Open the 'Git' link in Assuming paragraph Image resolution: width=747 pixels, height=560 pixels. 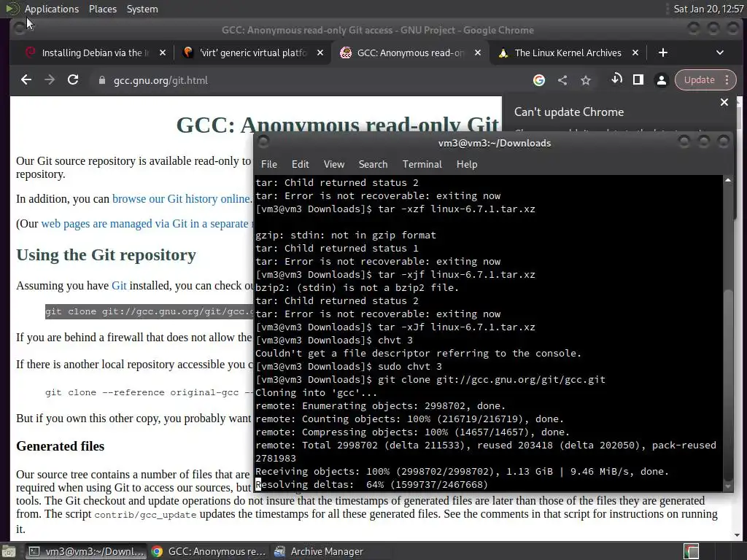[x=119, y=285]
